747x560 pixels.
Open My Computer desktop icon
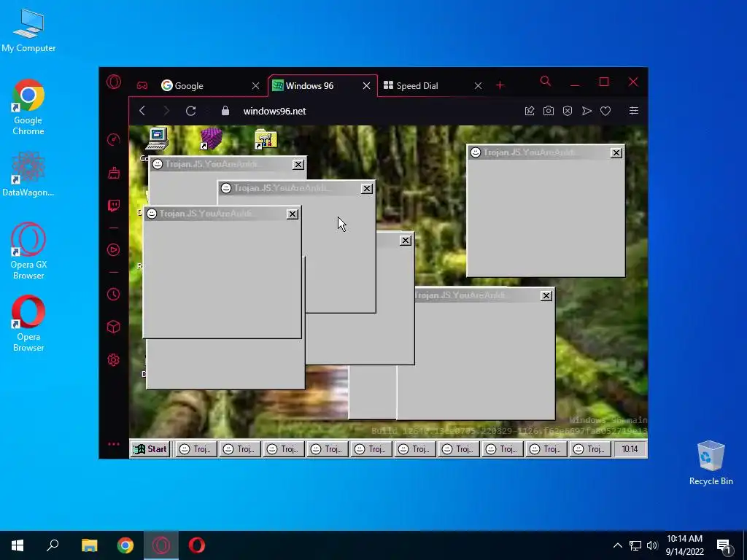pos(28,30)
